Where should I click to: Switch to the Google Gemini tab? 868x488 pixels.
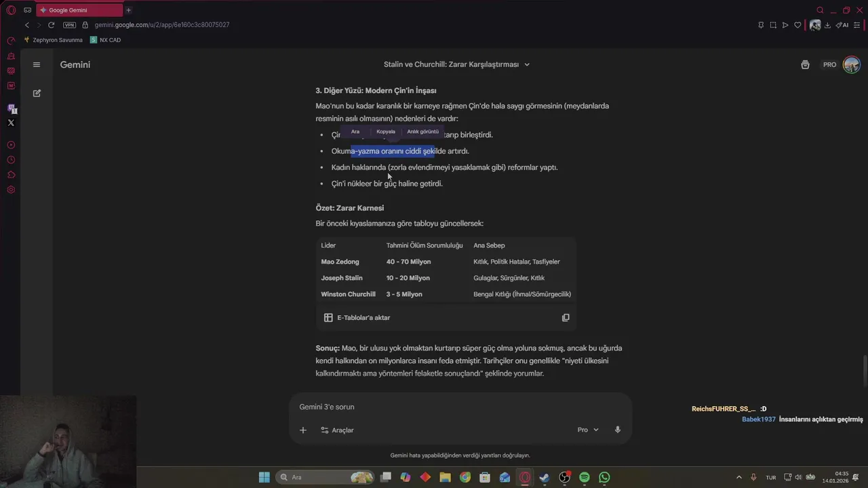click(x=79, y=10)
